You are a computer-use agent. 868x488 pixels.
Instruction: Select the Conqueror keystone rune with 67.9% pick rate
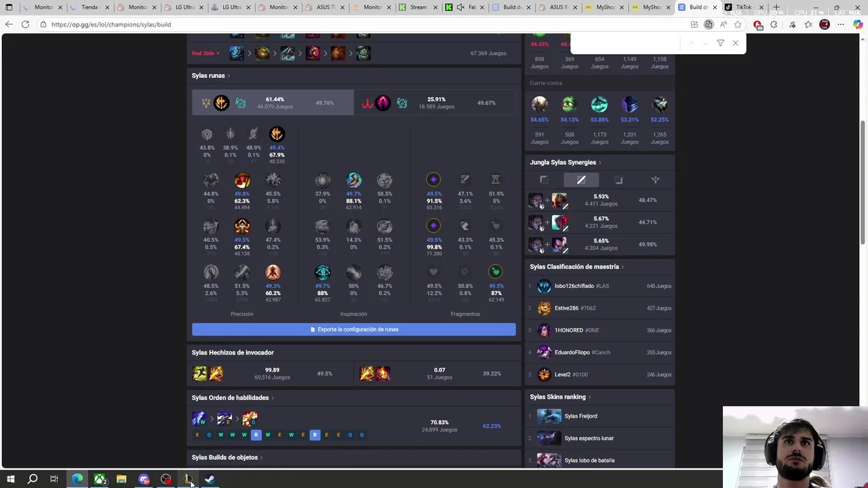[x=277, y=134]
